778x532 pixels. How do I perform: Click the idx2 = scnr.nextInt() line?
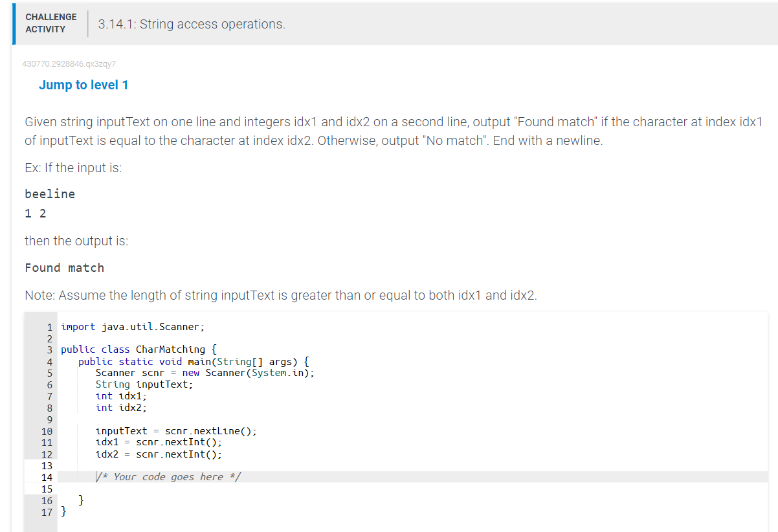pyautogui.click(x=160, y=454)
